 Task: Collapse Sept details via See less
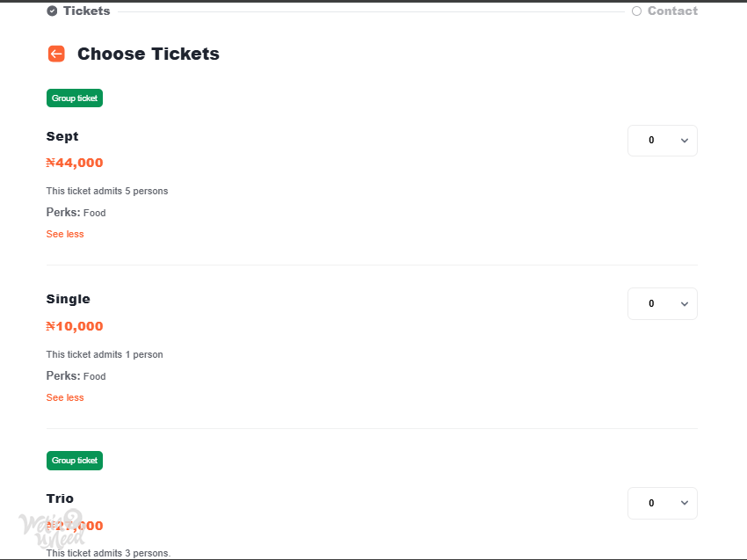(x=65, y=234)
